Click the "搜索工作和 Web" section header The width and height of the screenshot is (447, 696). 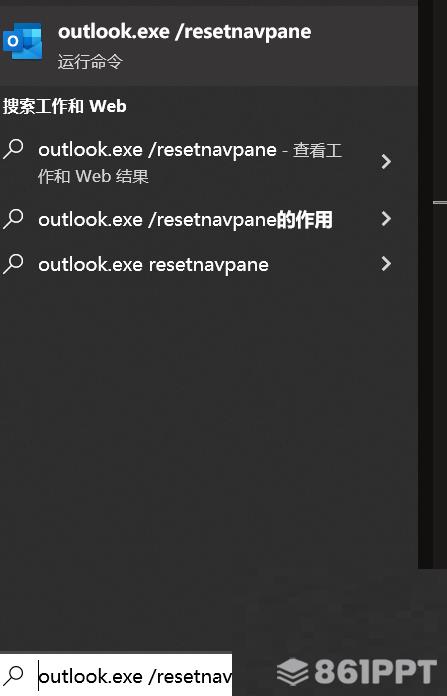point(64,107)
